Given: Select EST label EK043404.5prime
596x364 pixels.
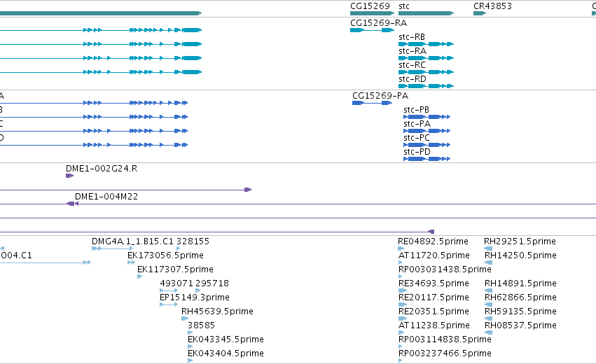Looking at the screenshot, I should point(226,353).
